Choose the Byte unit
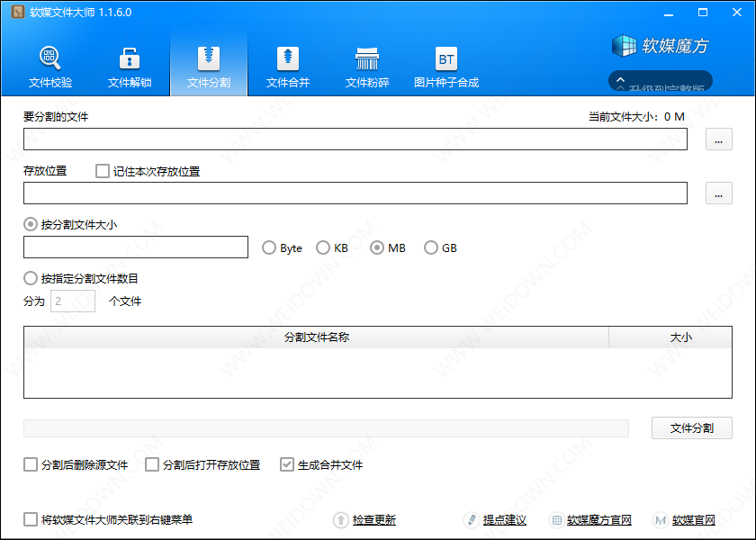 [268, 247]
